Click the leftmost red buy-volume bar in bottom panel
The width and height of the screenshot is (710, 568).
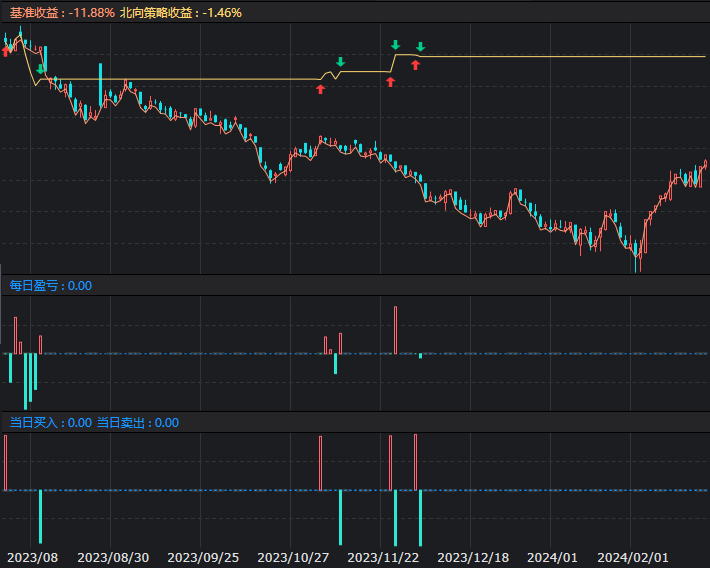click(x=5, y=463)
